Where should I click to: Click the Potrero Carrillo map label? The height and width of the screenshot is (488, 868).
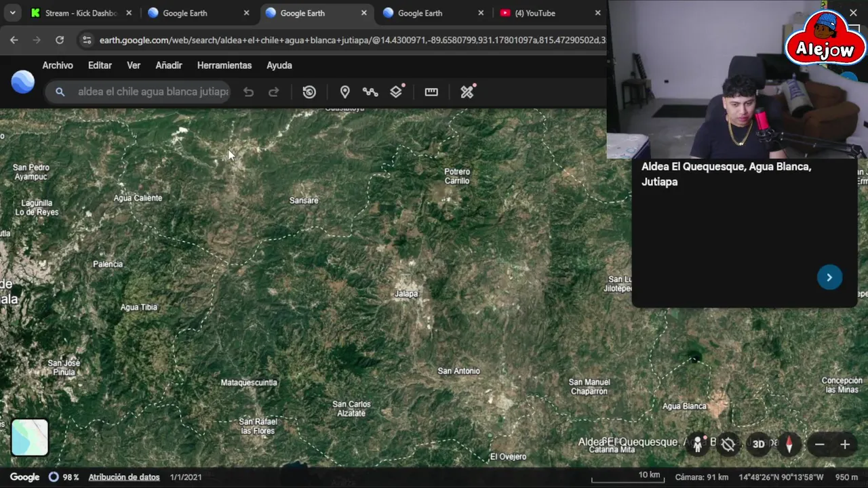[x=457, y=176]
